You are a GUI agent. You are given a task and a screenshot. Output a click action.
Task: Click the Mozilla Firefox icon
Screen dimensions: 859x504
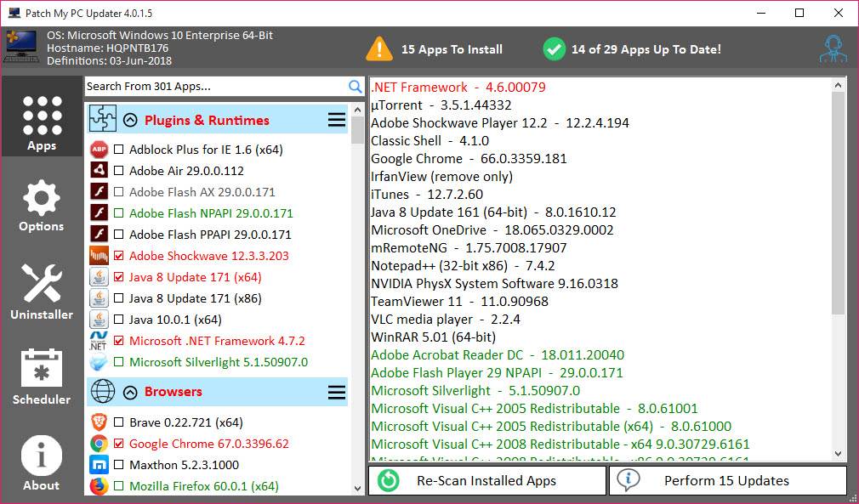(x=100, y=486)
